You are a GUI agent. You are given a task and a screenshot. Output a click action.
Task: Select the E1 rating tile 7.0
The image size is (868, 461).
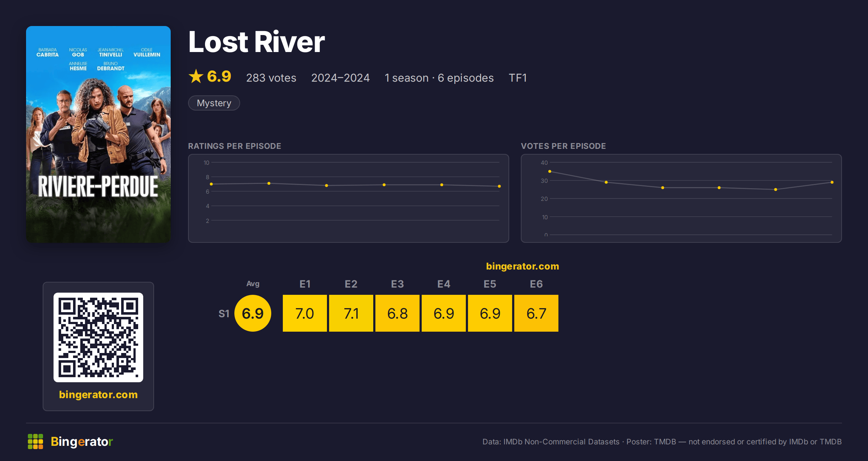[305, 313]
